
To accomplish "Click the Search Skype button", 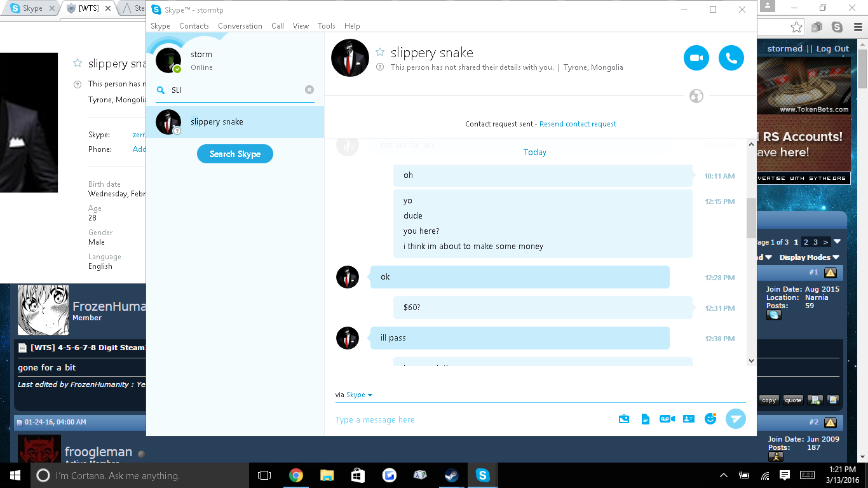I will tap(235, 154).
